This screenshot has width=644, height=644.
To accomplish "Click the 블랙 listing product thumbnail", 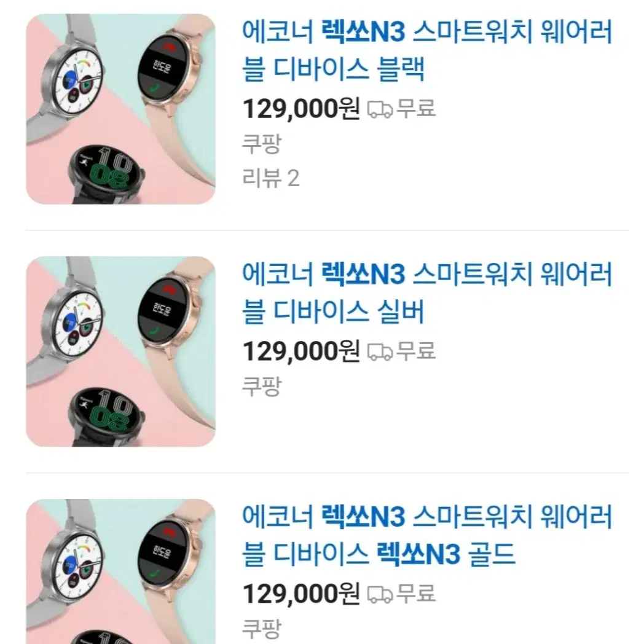I will pyautogui.click(x=120, y=109).
